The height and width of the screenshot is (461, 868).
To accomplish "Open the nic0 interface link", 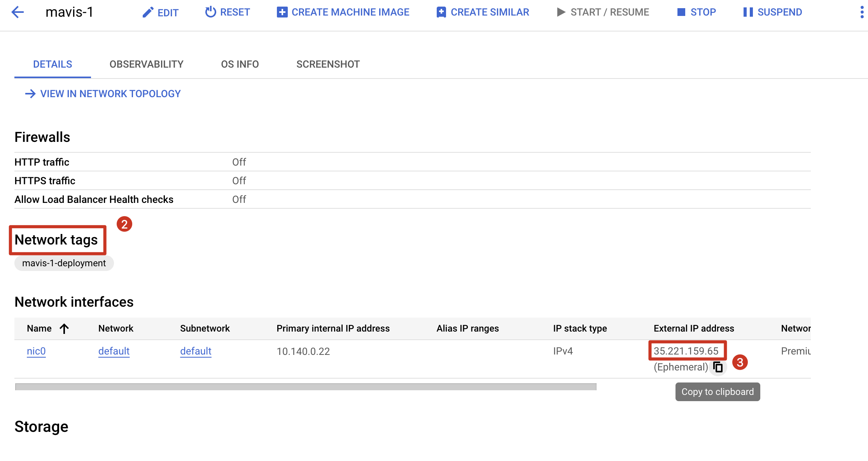I will [36, 351].
